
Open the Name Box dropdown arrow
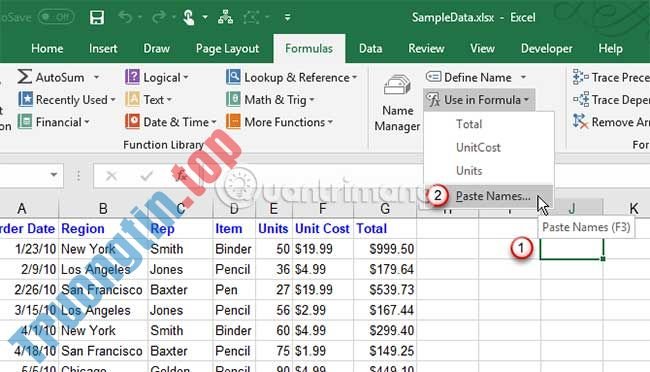tap(53, 175)
